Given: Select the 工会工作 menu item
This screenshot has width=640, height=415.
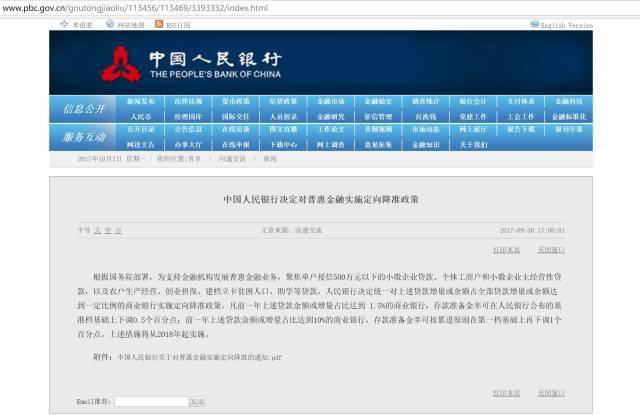Looking at the screenshot, I should click(521, 117).
